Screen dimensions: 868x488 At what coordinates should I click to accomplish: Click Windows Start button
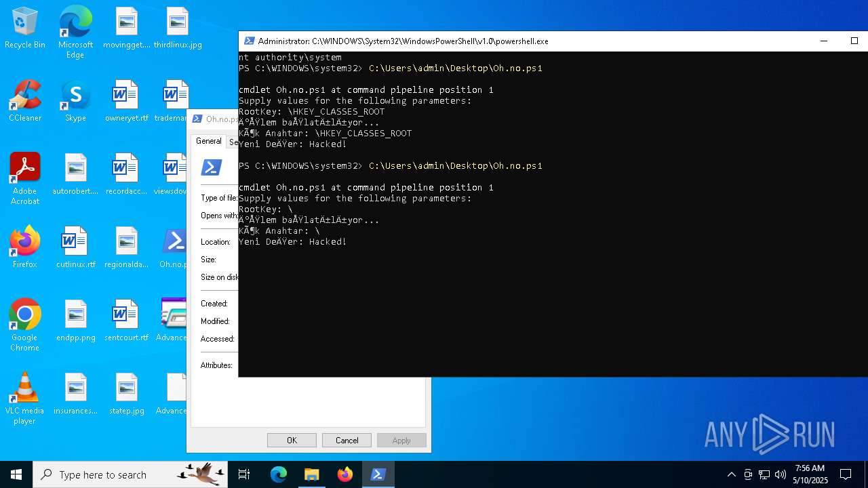pos(16,474)
